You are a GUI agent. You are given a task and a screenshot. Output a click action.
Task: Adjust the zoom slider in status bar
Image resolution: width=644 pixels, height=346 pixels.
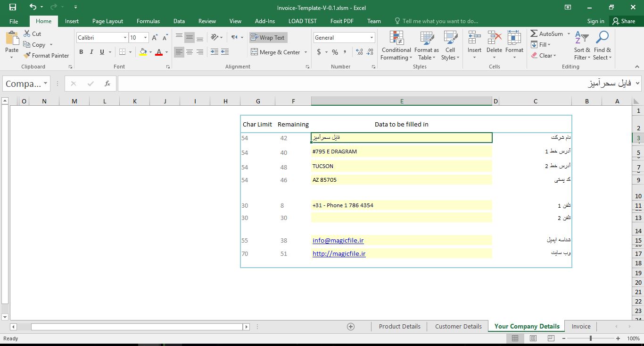coord(590,338)
